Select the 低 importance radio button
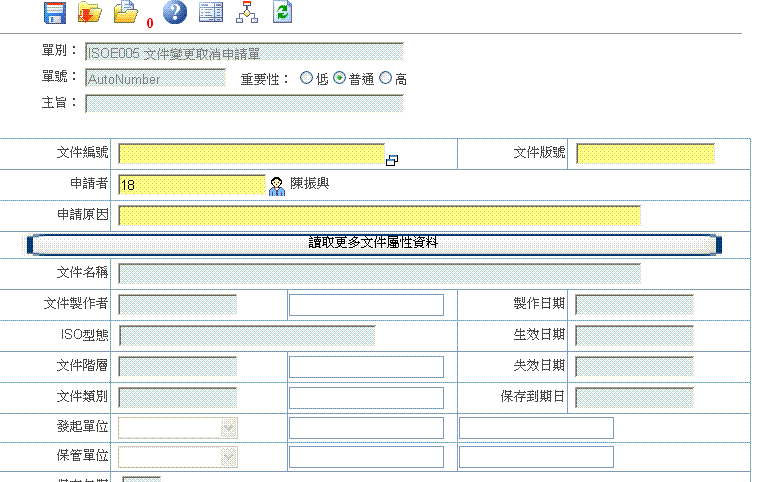This screenshot has height=482, width=764. pyautogui.click(x=306, y=78)
